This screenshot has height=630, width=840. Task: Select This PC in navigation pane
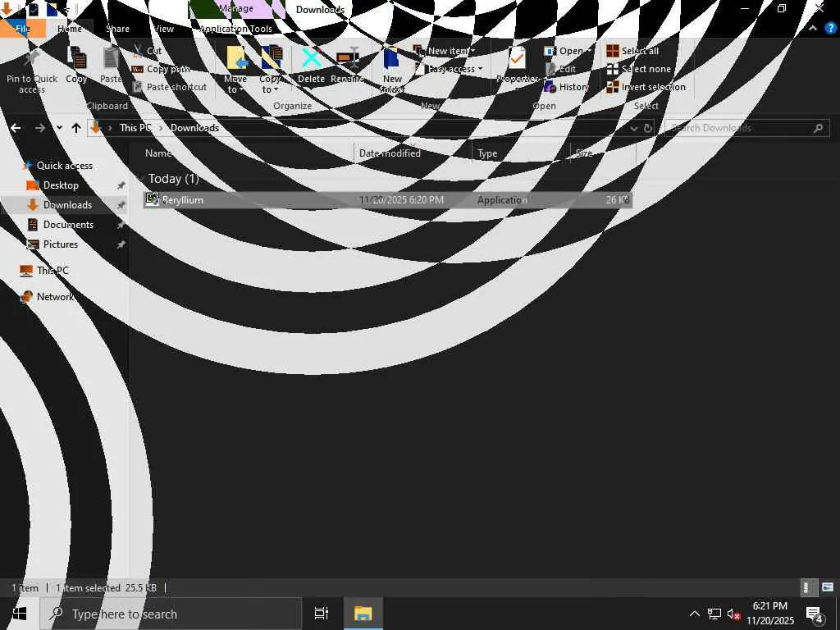(x=52, y=271)
